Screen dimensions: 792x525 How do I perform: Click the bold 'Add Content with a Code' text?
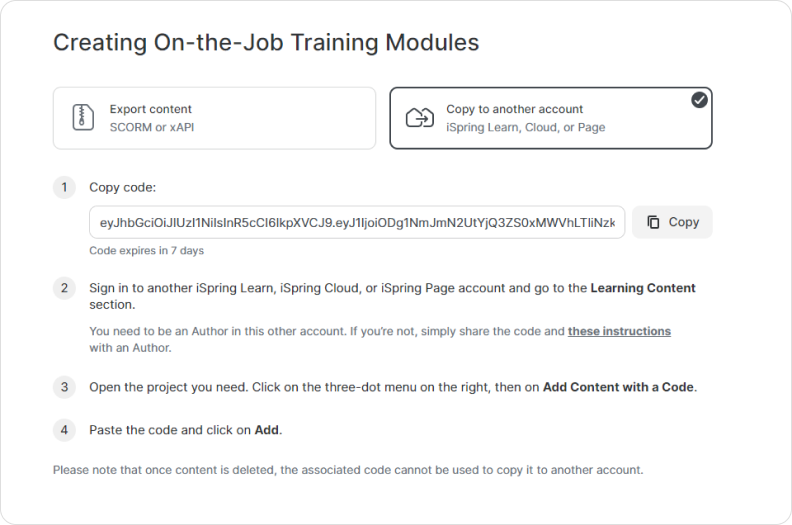click(x=618, y=387)
